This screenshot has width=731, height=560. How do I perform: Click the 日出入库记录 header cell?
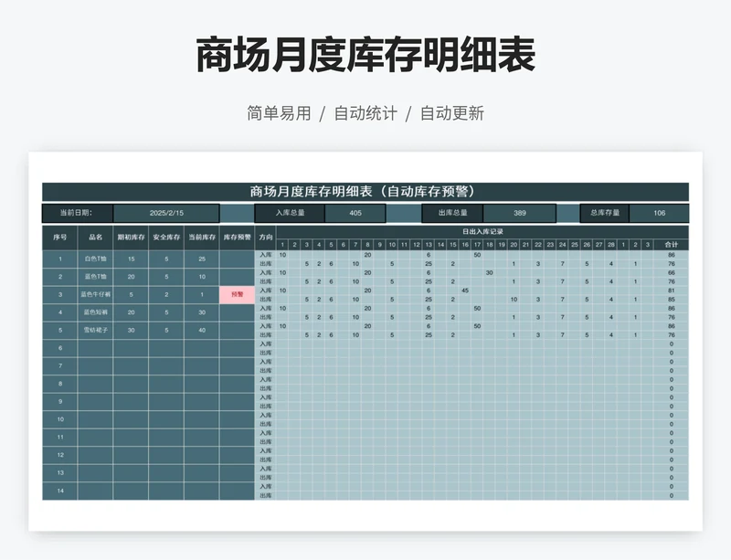click(482, 232)
